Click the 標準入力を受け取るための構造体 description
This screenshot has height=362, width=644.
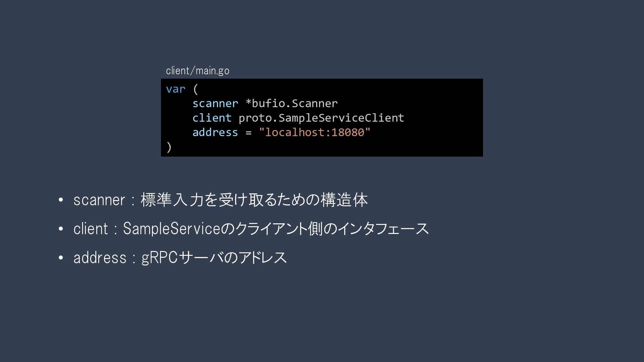(254, 200)
